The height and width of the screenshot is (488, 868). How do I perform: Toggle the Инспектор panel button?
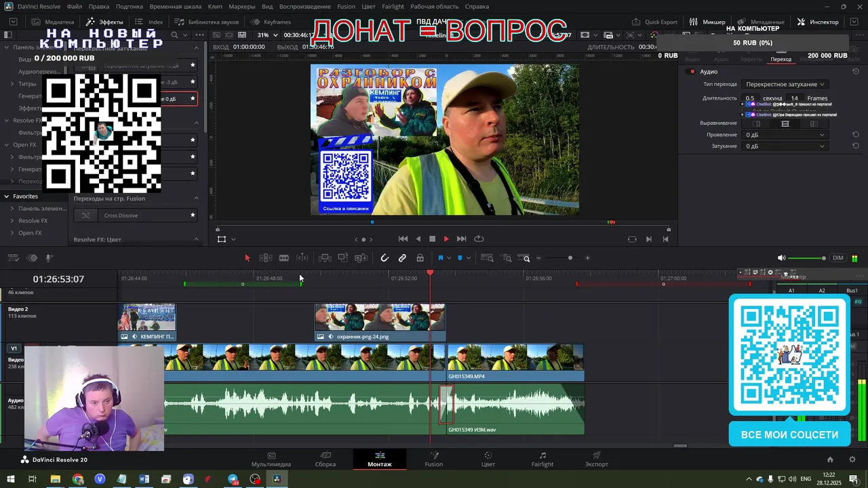818,22
